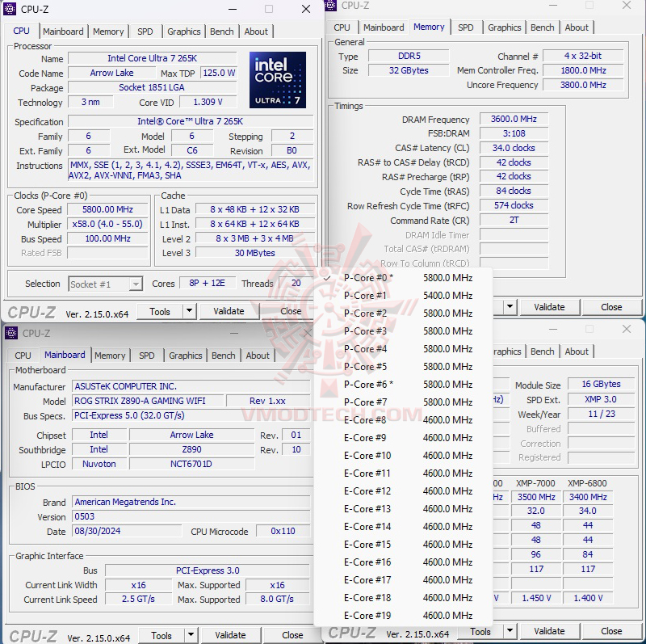Switch to the Graphics tab on the CPU window

pyautogui.click(x=183, y=32)
